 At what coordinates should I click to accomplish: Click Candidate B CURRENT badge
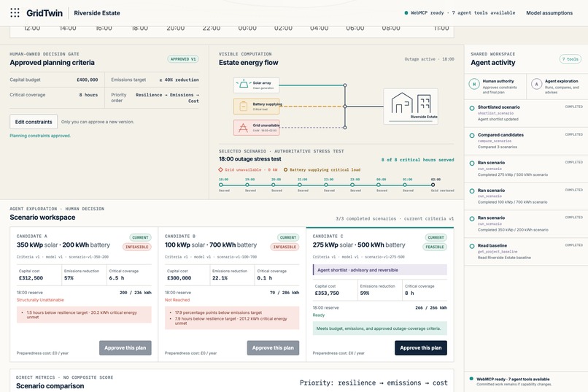coord(288,237)
